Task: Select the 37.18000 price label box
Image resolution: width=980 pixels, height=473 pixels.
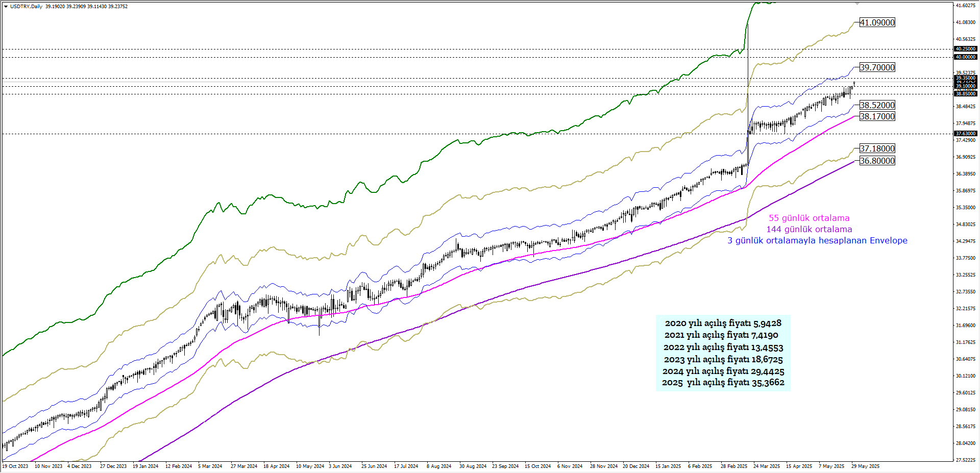Action: (877, 148)
